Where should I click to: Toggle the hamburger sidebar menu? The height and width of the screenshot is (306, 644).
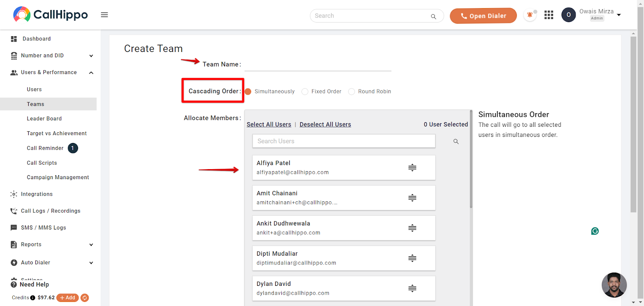point(104,15)
